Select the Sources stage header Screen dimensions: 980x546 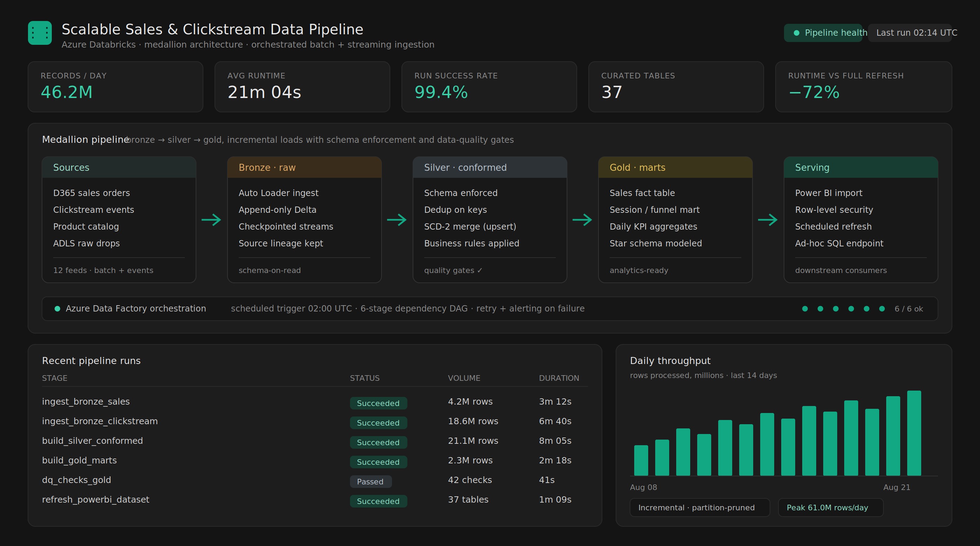click(119, 167)
